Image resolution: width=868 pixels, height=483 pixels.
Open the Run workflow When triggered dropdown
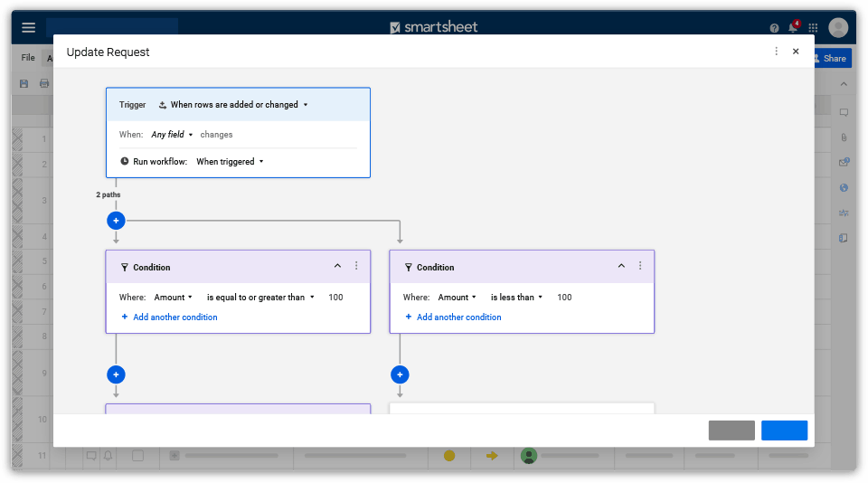(x=230, y=162)
